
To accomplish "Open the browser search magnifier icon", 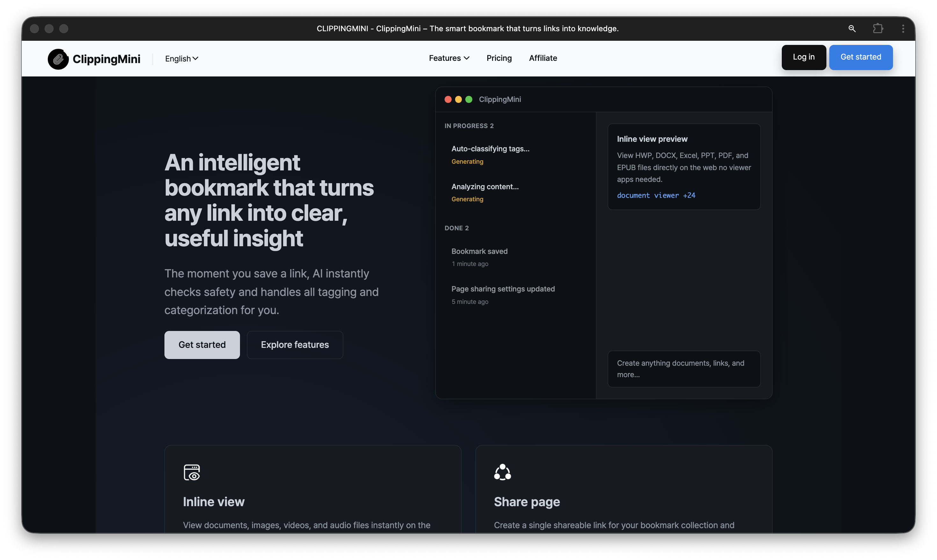I will pos(852,29).
